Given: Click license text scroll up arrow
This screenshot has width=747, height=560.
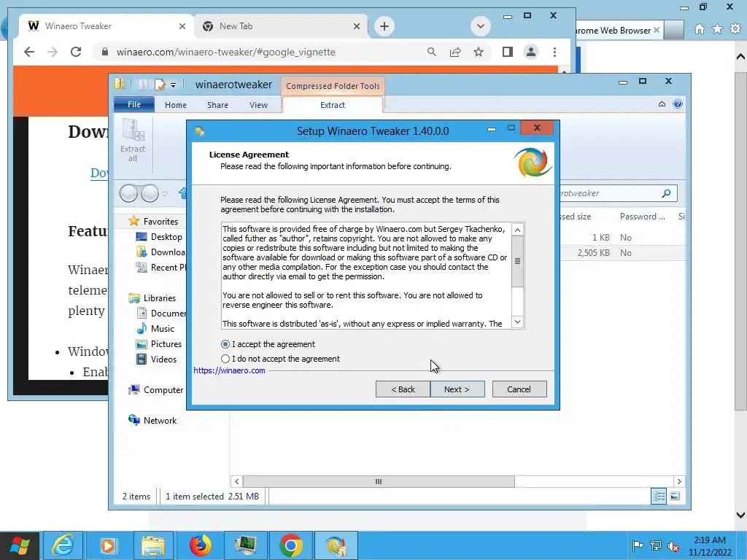Looking at the screenshot, I should (517, 230).
